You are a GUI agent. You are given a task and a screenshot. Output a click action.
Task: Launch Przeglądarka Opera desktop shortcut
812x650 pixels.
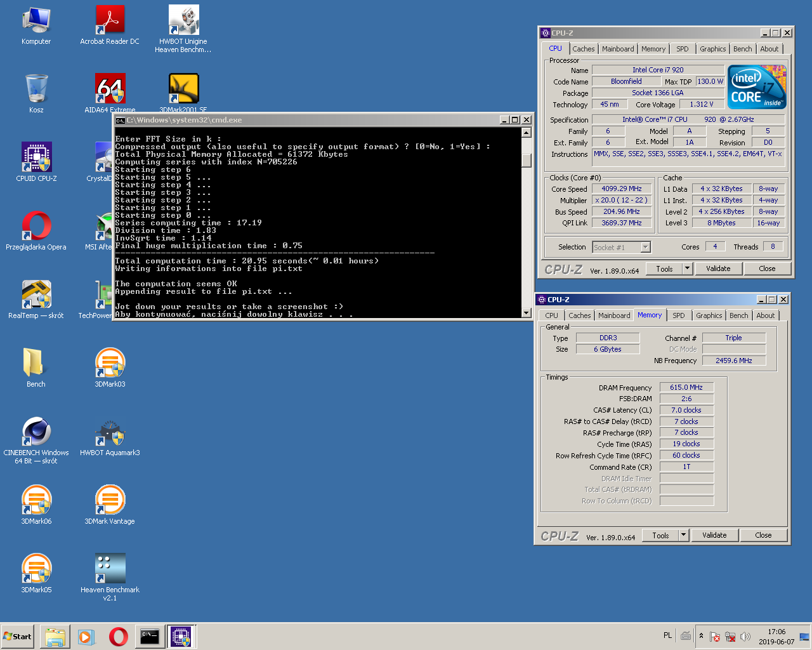coord(36,230)
